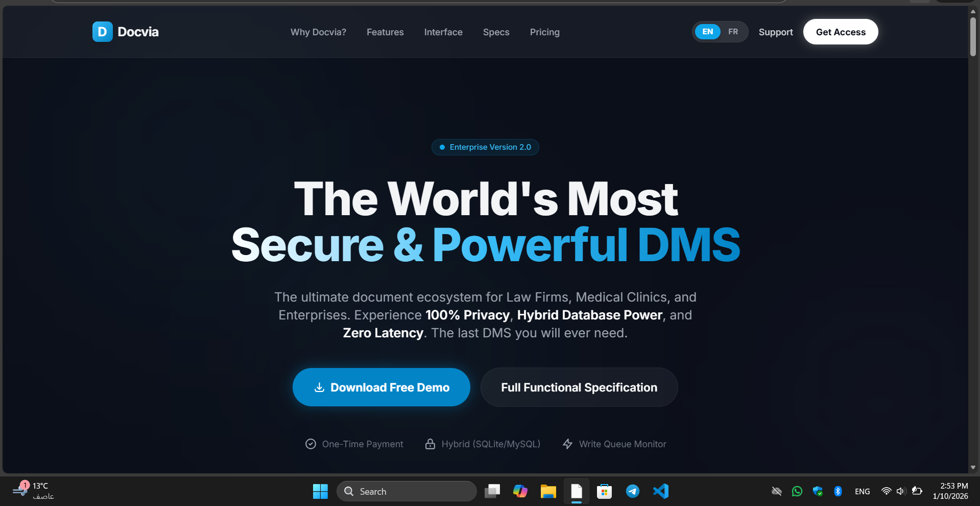Open the Support link

(x=776, y=32)
